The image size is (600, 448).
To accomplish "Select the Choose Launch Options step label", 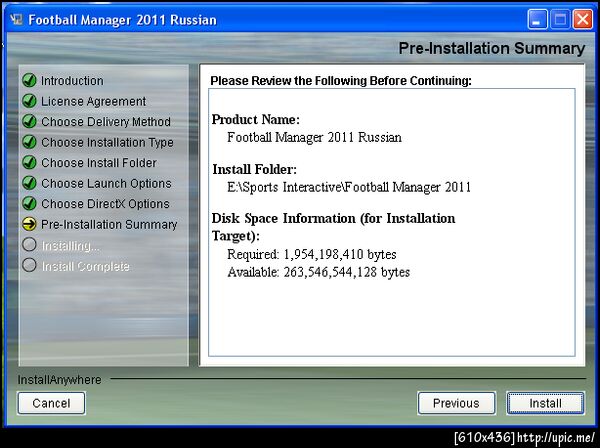I will (106, 184).
